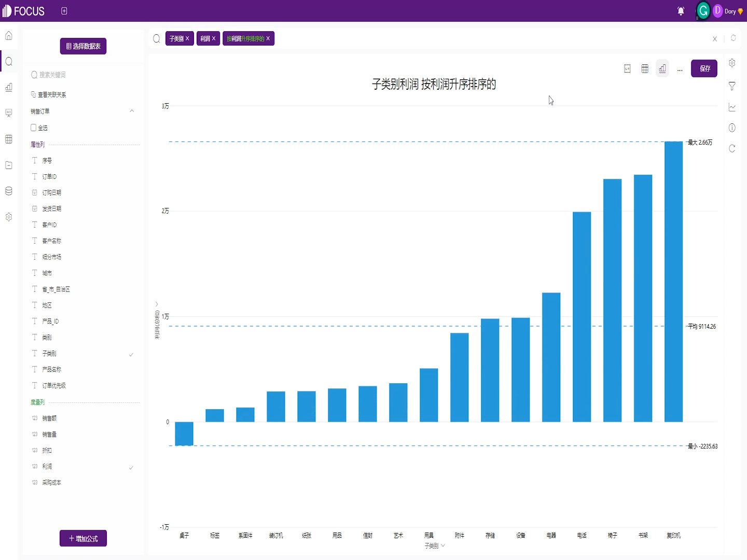Click the 增加公式 button

pyautogui.click(x=83, y=538)
